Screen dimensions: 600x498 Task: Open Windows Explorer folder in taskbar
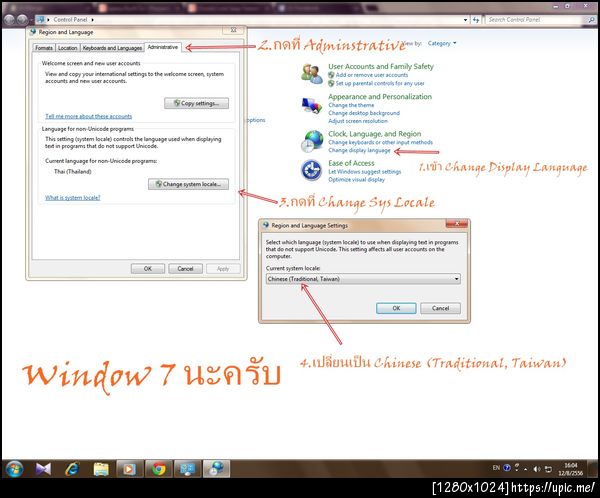click(101, 469)
